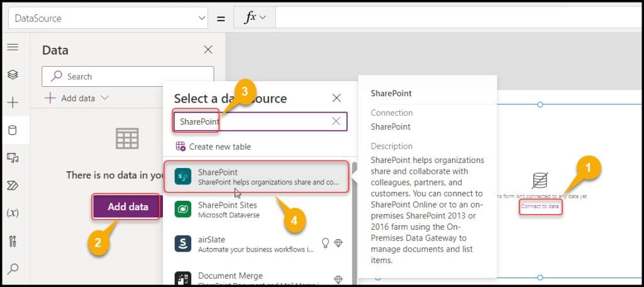644x287 pixels.
Task: Select the SharePoint row in results
Action: (257, 177)
